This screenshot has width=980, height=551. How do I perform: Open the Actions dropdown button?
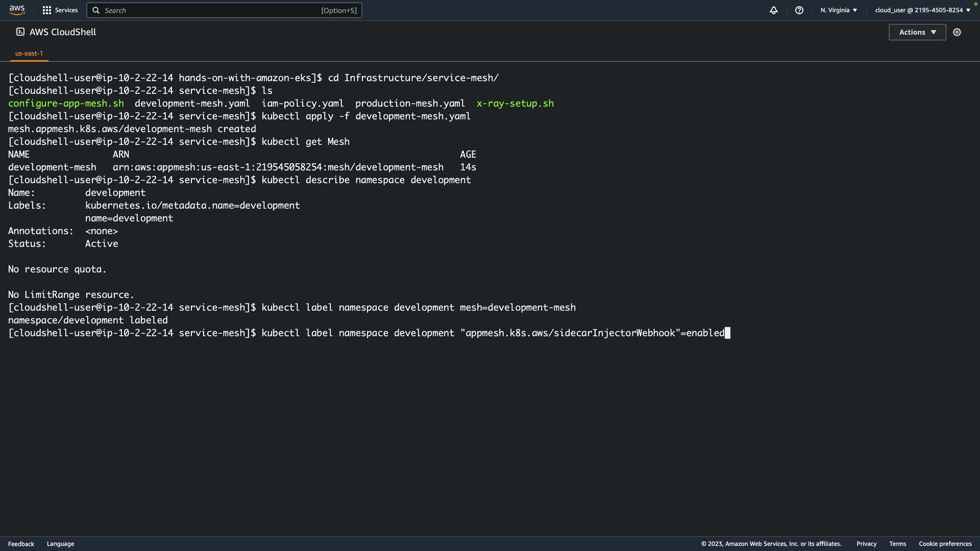(917, 32)
